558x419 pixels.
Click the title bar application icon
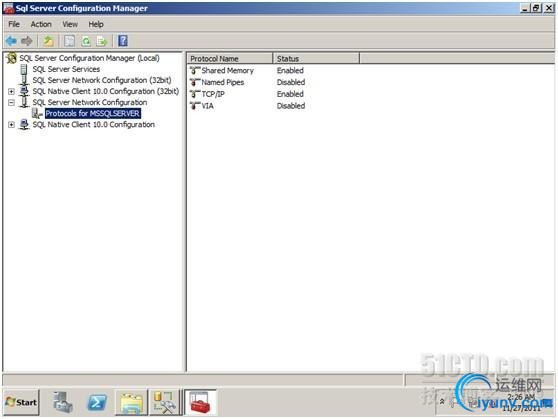[9, 8]
